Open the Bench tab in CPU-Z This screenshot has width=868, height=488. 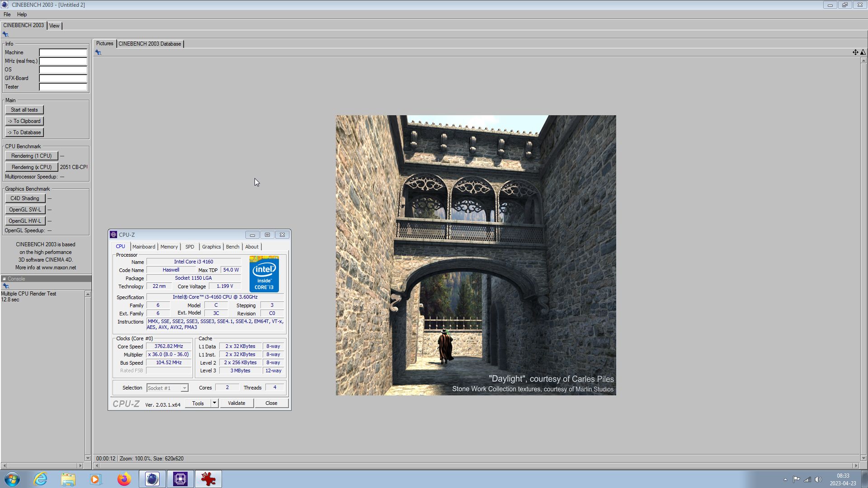click(x=232, y=247)
